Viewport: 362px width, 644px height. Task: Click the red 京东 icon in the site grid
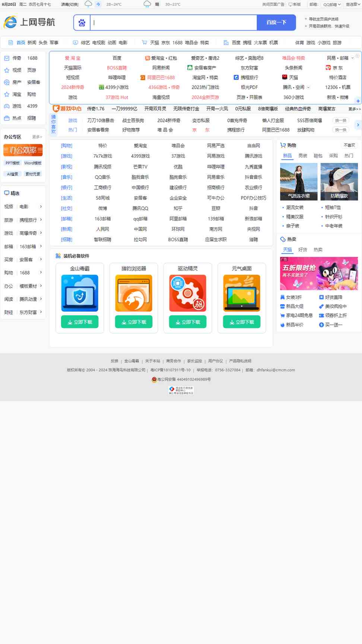click(x=328, y=68)
